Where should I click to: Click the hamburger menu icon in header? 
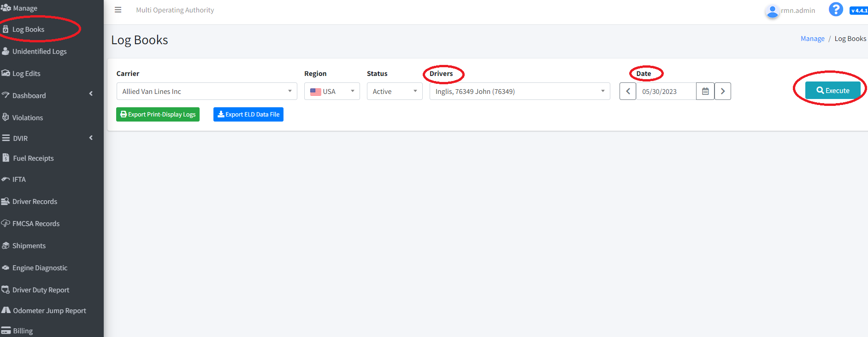[x=118, y=10]
